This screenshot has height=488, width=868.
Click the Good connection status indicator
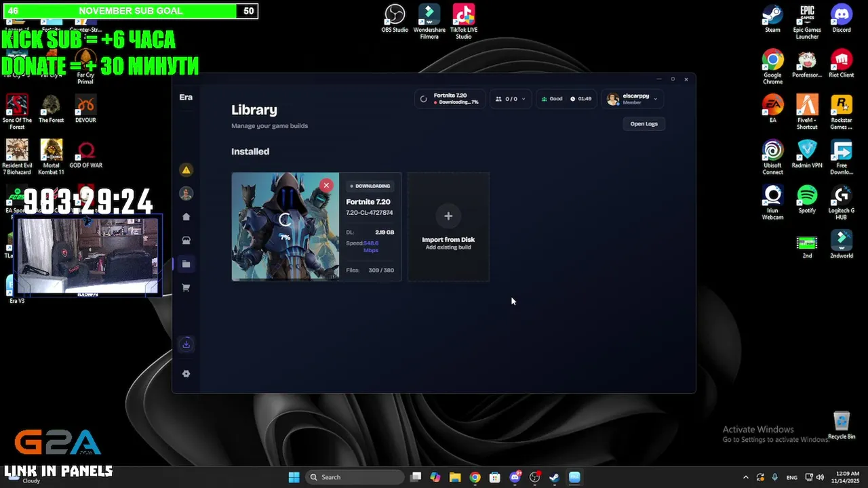(552, 99)
